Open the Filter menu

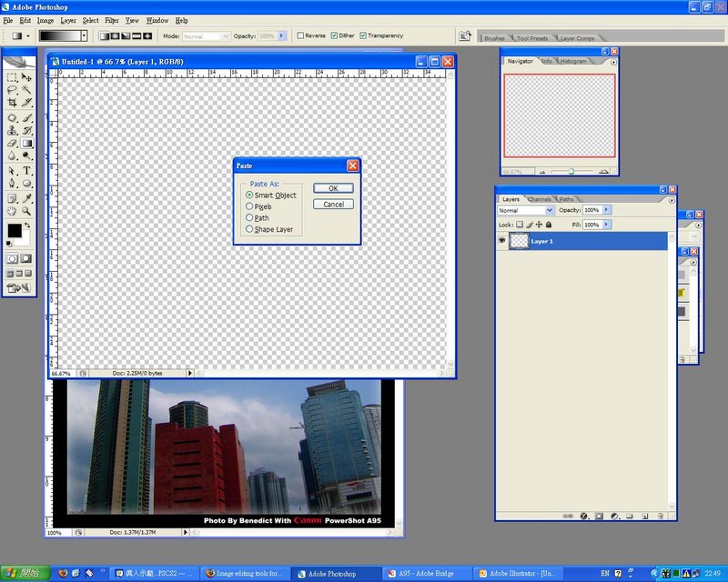coord(111,20)
